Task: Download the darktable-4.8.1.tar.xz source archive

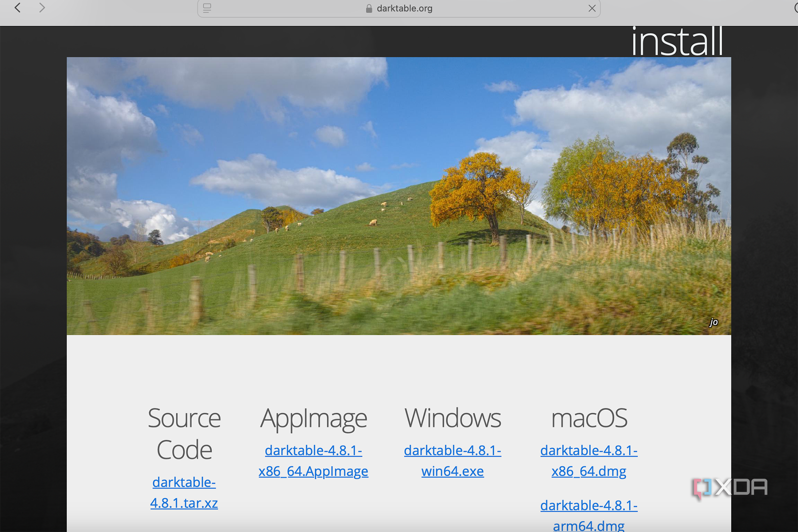Action: click(x=184, y=492)
